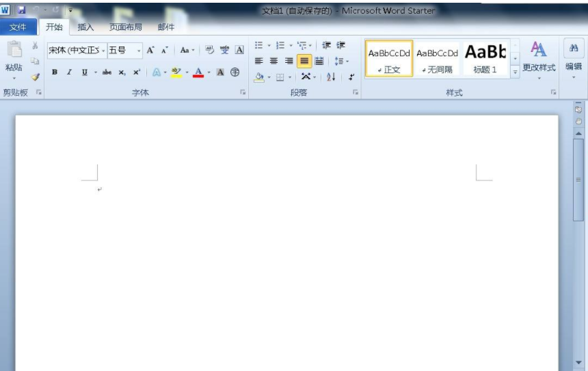Click the Paste clipboard icon
Image resolution: width=588 pixels, height=371 pixels.
pos(14,49)
